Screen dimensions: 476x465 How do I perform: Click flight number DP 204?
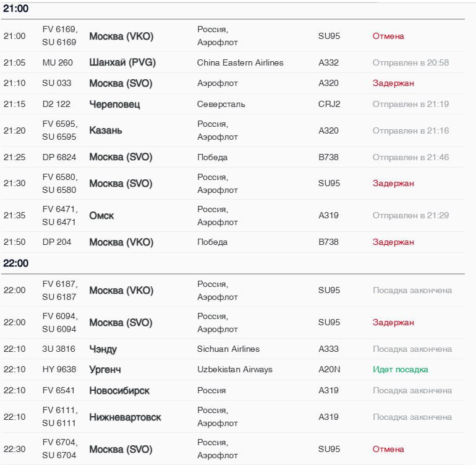(57, 242)
